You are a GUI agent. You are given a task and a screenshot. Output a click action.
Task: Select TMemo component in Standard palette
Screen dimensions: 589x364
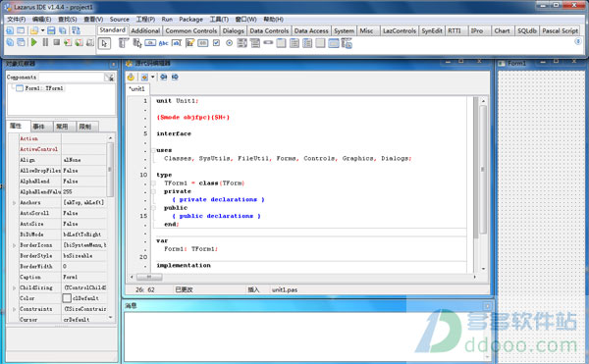[x=190, y=43]
